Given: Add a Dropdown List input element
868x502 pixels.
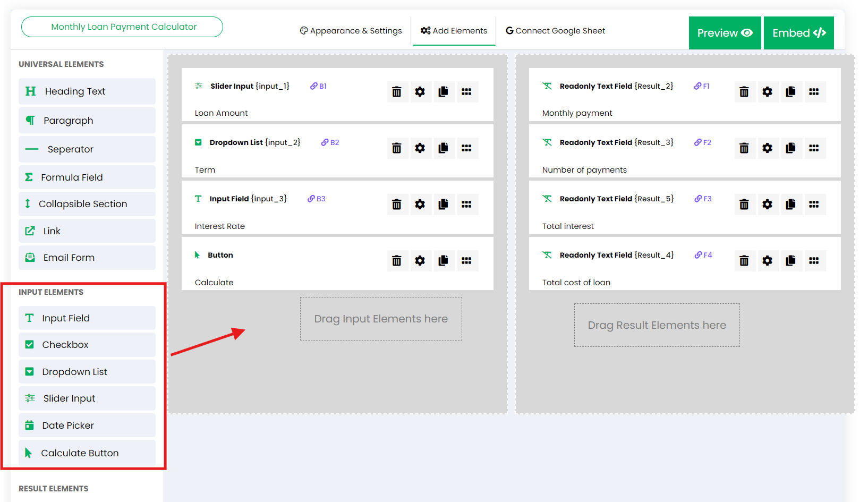Looking at the screenshot, I should (x=87, y=372).
